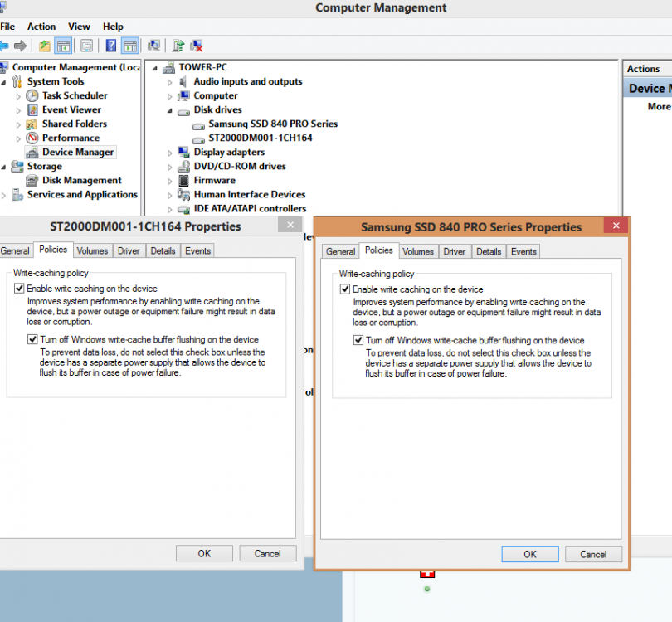
Task: Open Events tab in Samsung SSD Properties
Action: (523, 252)
